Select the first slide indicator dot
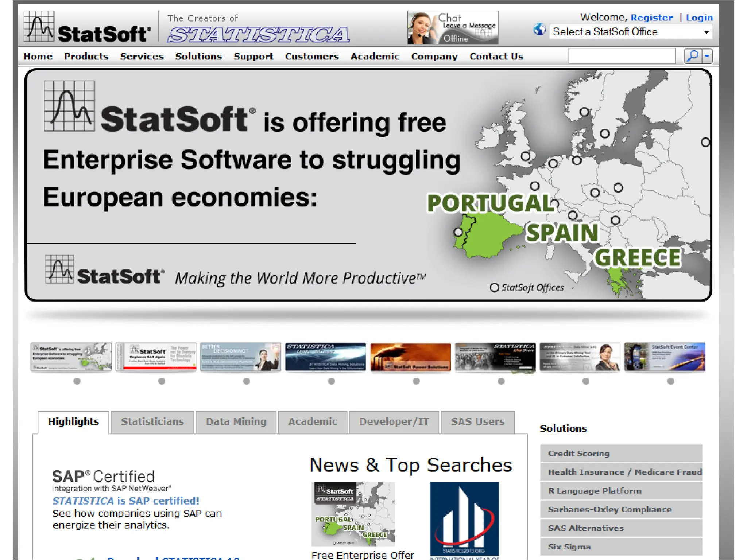 [x=77, y=381]
